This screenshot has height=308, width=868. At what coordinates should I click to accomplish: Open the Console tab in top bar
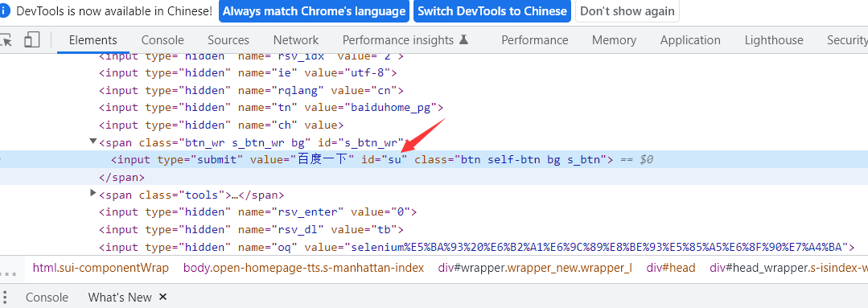(x=162, y=40)
